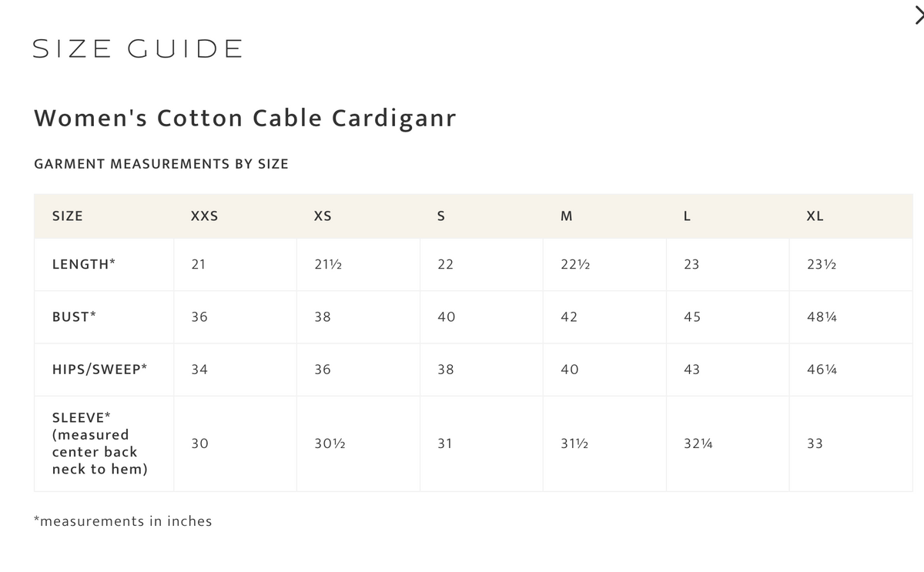Screen dimensions: 924x572
Task: Click the GARMENT MEASUREMENTS BY SIZE label
Action: (x=161, y=163)
